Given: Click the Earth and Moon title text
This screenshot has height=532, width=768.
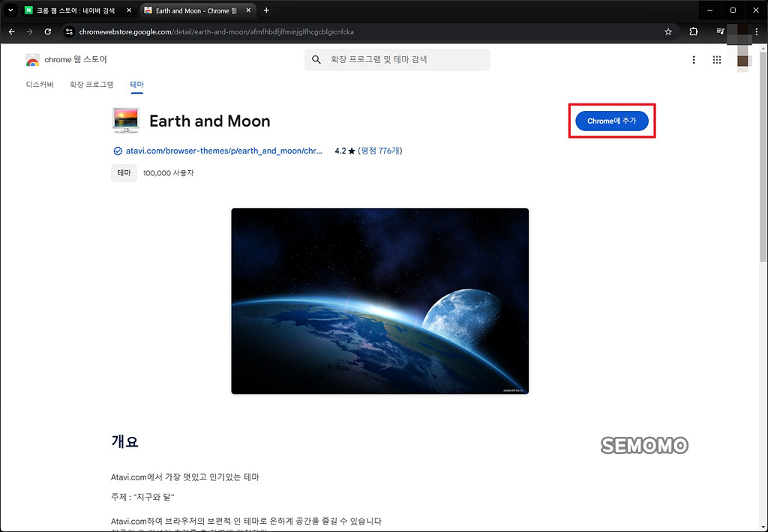Looking at the screenshot, I should click(210, 121).
